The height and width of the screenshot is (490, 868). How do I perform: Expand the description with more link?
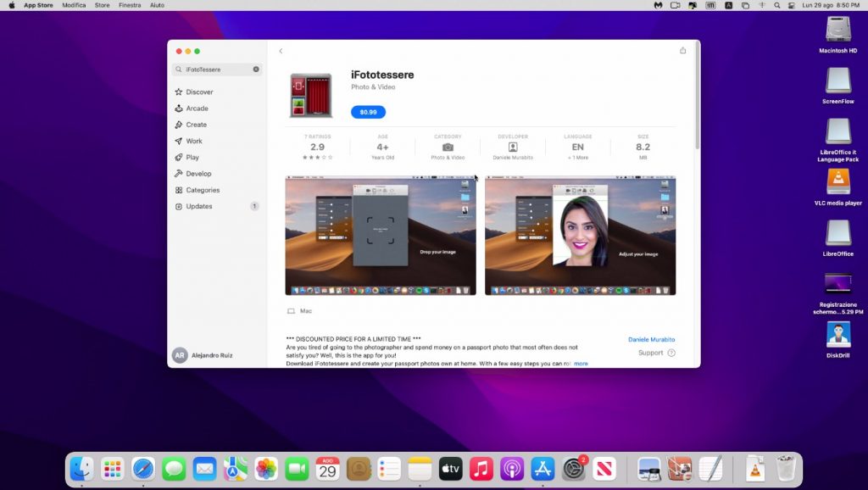581,364
